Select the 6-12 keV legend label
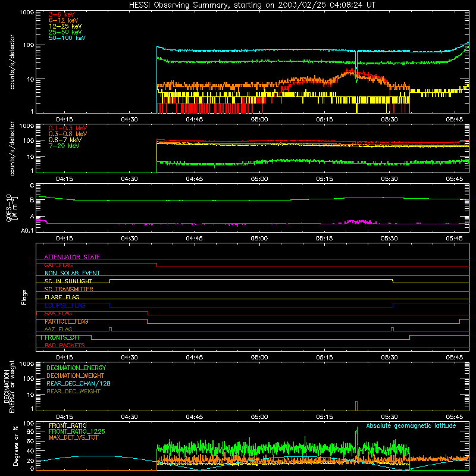The image size is (476, 476). [64, 20]
